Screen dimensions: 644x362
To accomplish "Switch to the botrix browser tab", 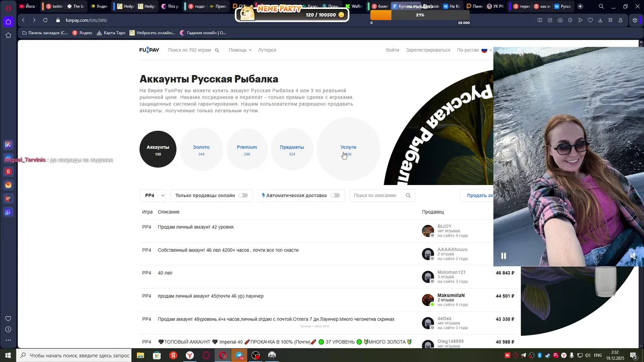I will tap(54, 7).
